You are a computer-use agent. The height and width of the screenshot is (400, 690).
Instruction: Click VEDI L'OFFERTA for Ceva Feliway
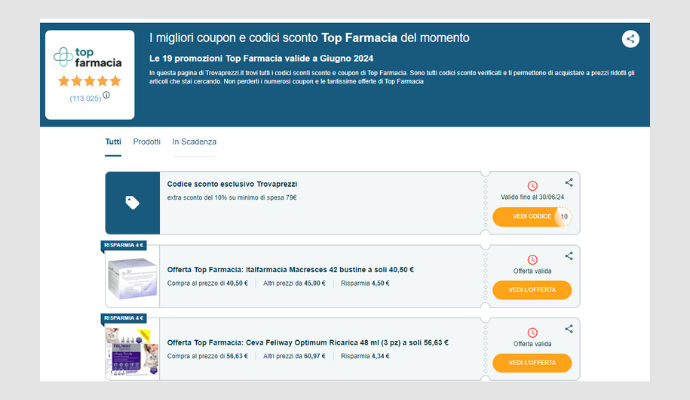[x=532, y=363]
